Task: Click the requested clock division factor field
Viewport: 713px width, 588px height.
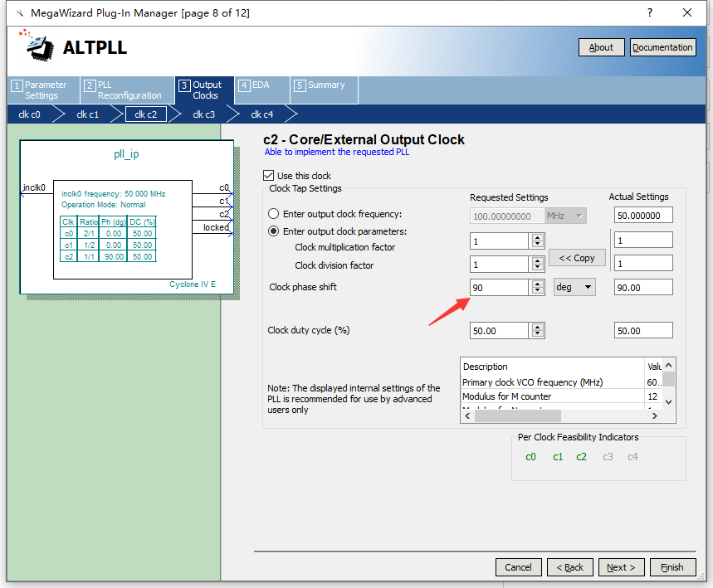Action: tap(500, 264)
